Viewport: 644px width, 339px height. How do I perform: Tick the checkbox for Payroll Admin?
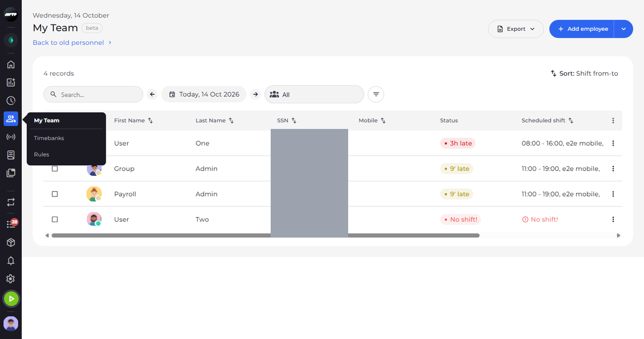[x=55, y=194]
